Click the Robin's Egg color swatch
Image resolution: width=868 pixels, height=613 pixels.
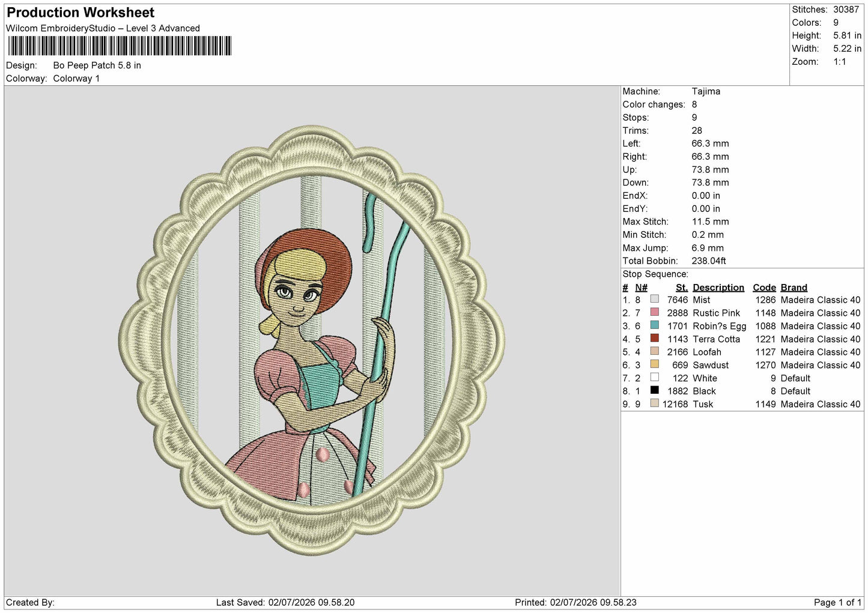[655, 325]
